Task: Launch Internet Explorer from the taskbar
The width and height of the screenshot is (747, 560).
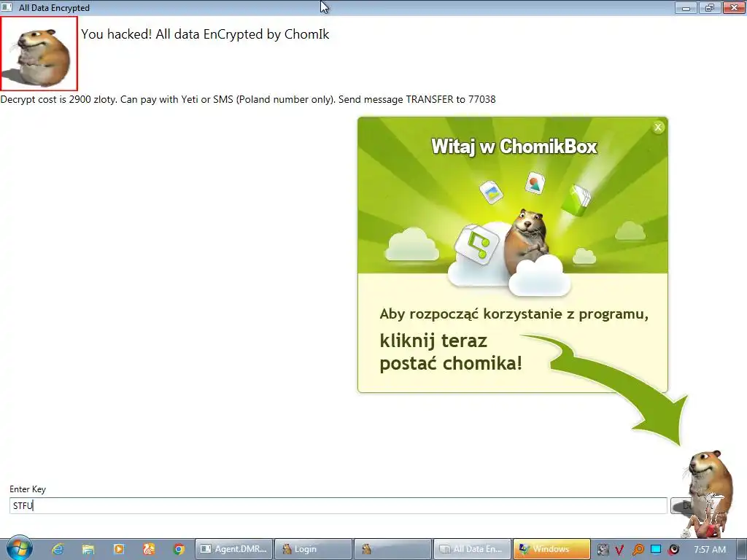Action: tap(58, 549)
